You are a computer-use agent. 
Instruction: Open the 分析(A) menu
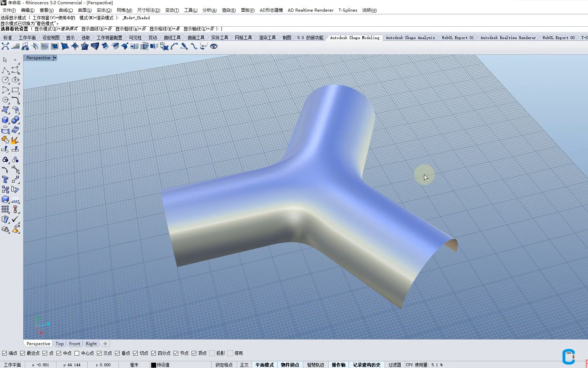(210, 10)
